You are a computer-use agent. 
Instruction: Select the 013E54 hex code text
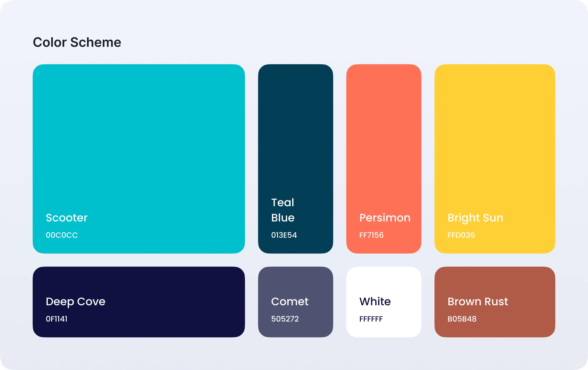(x=284, y=235)
